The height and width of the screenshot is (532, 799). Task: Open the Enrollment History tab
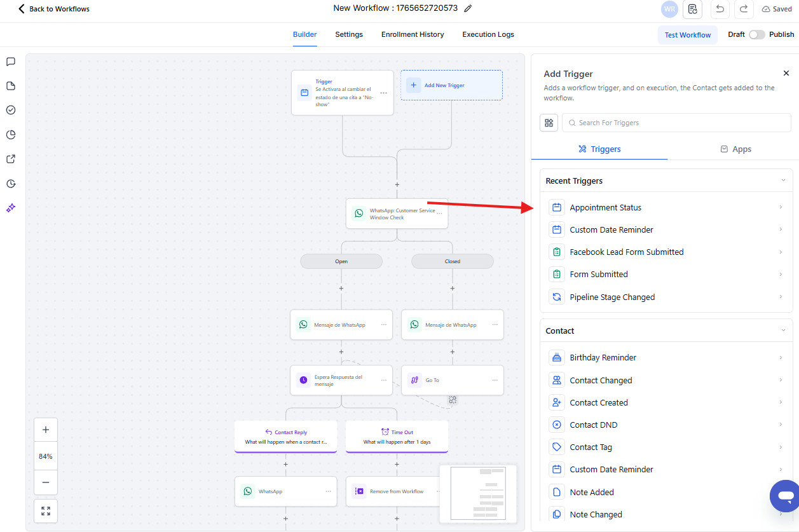(413, 34)
